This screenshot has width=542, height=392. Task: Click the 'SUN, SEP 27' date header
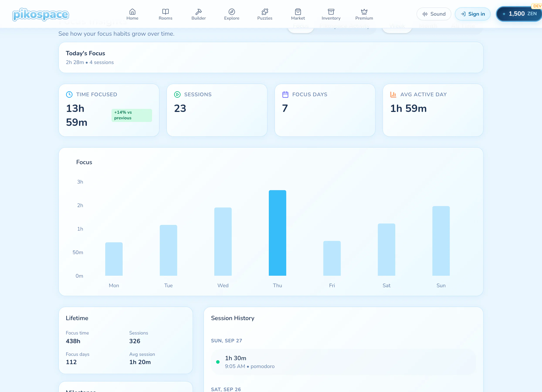pyautogui.click(x=226, y=341)
